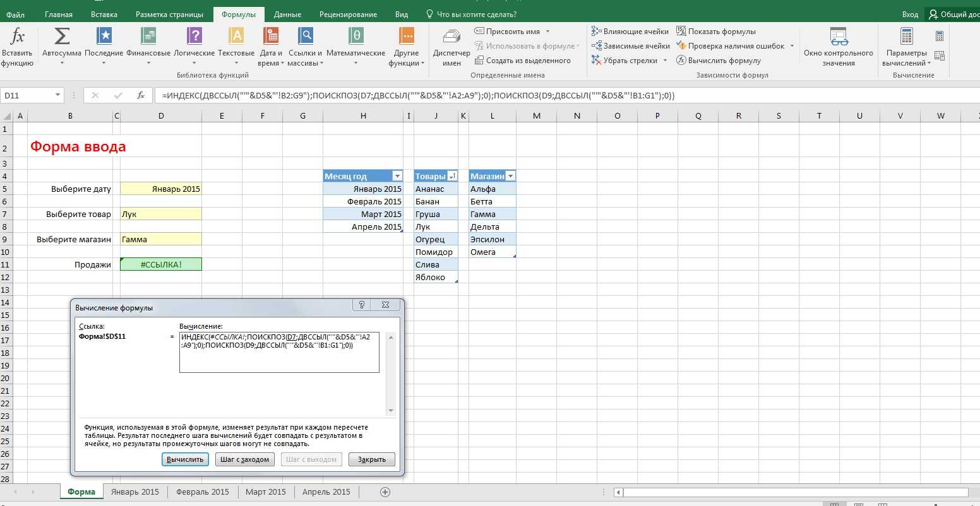
Task: Expand the Проверка наличия ошибок dropdown arrow
Action: tap(792, 46)
